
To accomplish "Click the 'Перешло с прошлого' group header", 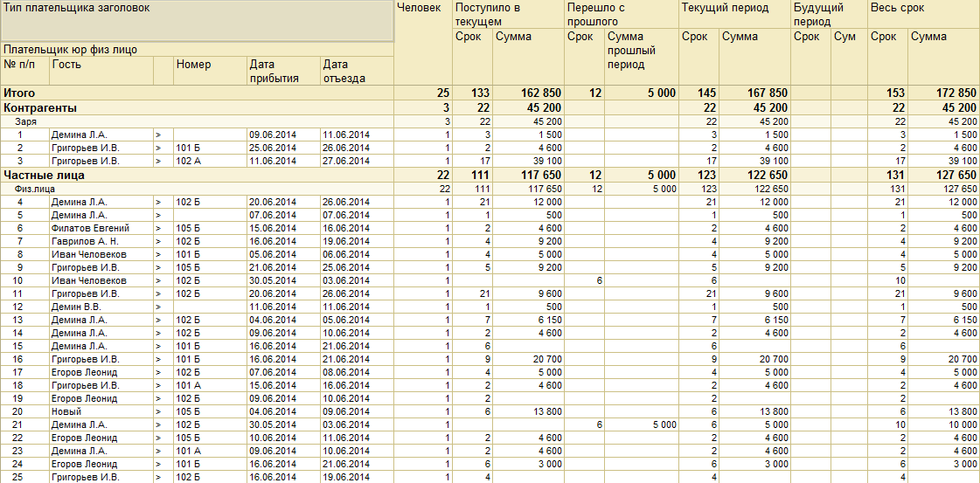I will pyautogui.click(x=622, y=14).
